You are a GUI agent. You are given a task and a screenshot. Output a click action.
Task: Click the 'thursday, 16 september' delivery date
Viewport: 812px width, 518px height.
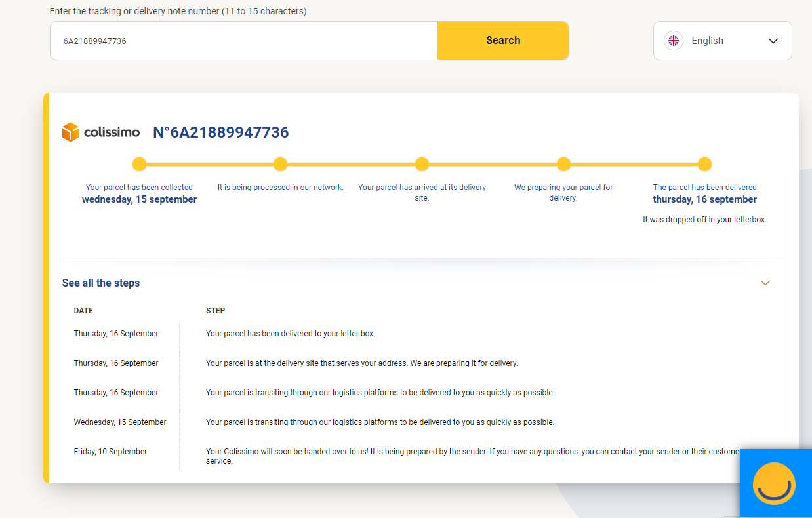click(x=704, y=199)
